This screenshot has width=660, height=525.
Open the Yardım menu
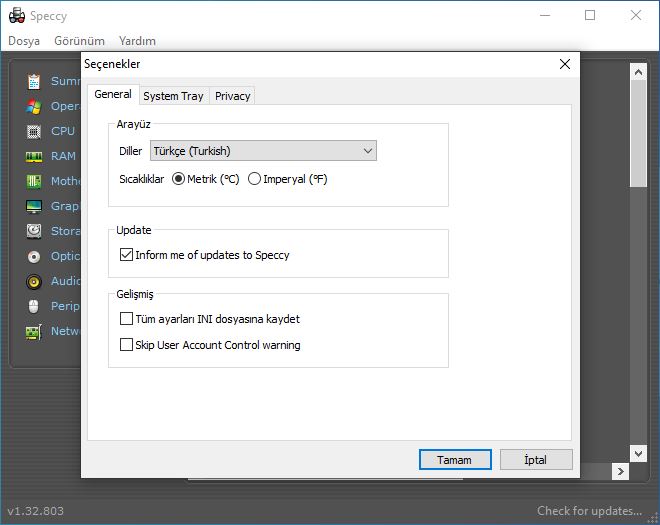[x=137, y=41]
